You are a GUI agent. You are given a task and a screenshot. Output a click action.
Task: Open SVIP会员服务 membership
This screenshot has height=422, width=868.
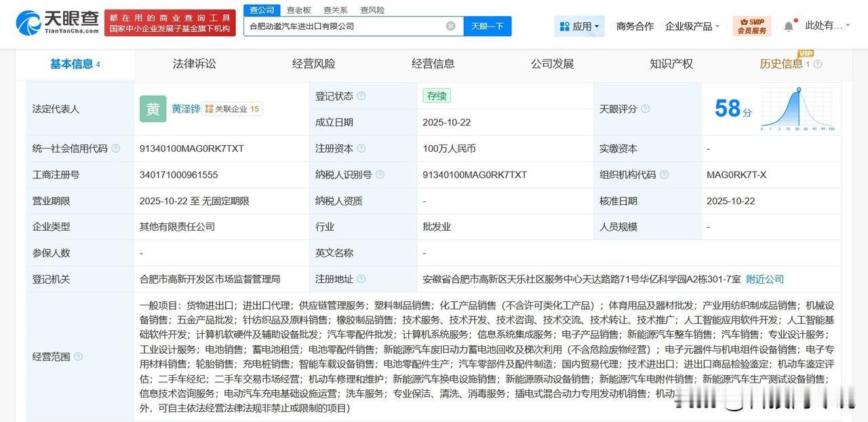click(753, 25)
